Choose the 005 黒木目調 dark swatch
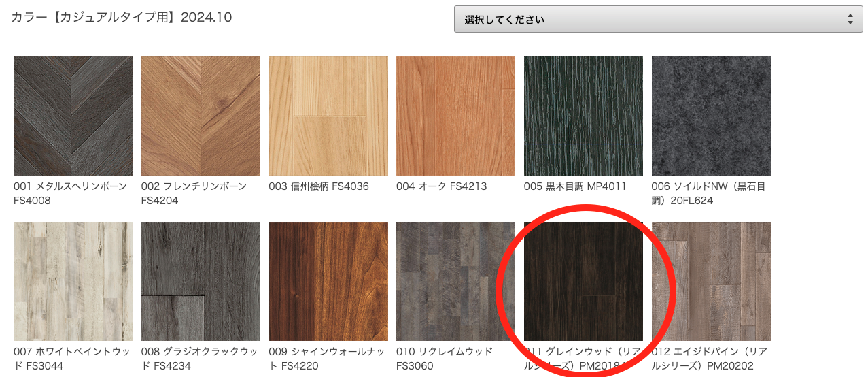868x377 pixels. click(x=583, y=116)
